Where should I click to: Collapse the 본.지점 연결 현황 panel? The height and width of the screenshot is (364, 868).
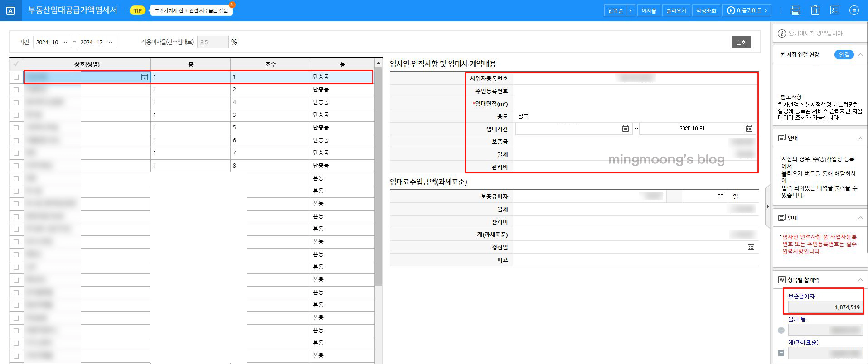tap(860, 55)
